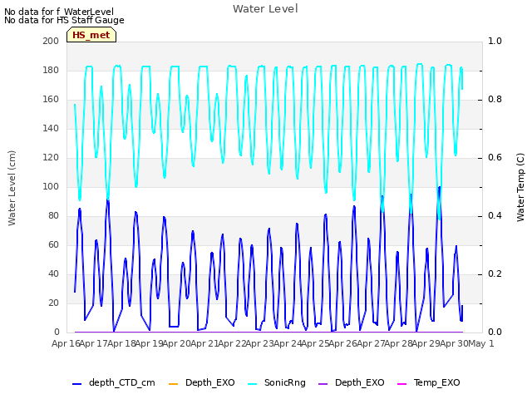Image resolution: width=532 pixels, height=399 pixels.
Task: Toggle the orange Depth_EXO legend label
Action: point(210,382)
